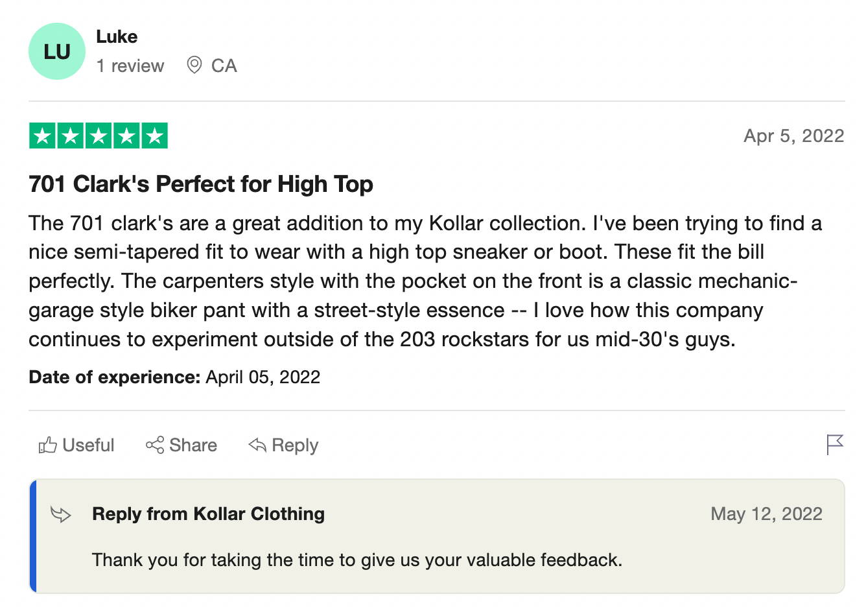Click the third green rating star
This screenshot has height=616, width=866.
(99, 136)
